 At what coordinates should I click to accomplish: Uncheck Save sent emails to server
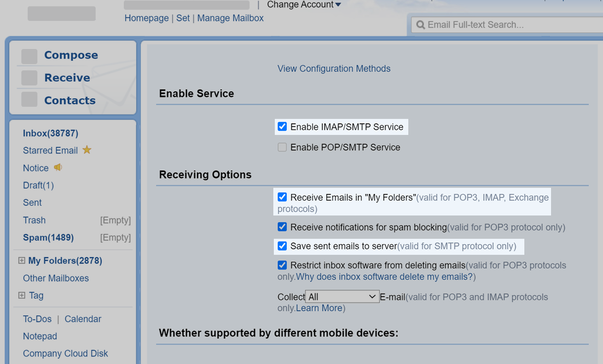click(x=282, y=246)
